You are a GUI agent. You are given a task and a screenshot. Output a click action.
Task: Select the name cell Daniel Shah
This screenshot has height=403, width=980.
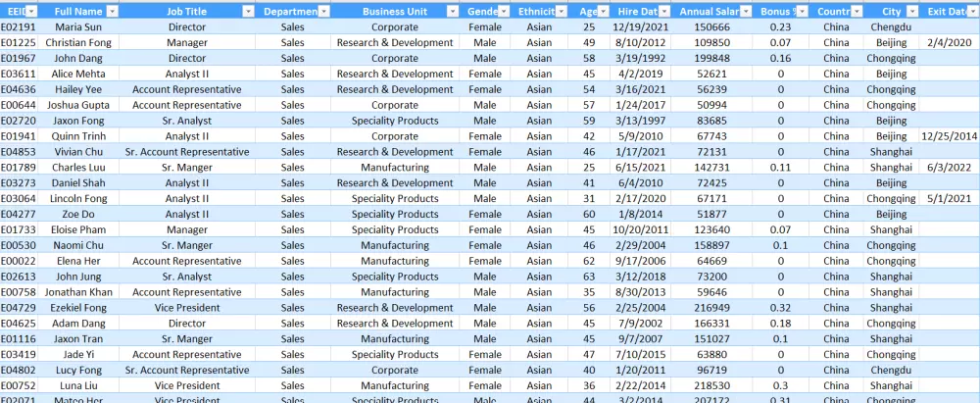point(78,183)
